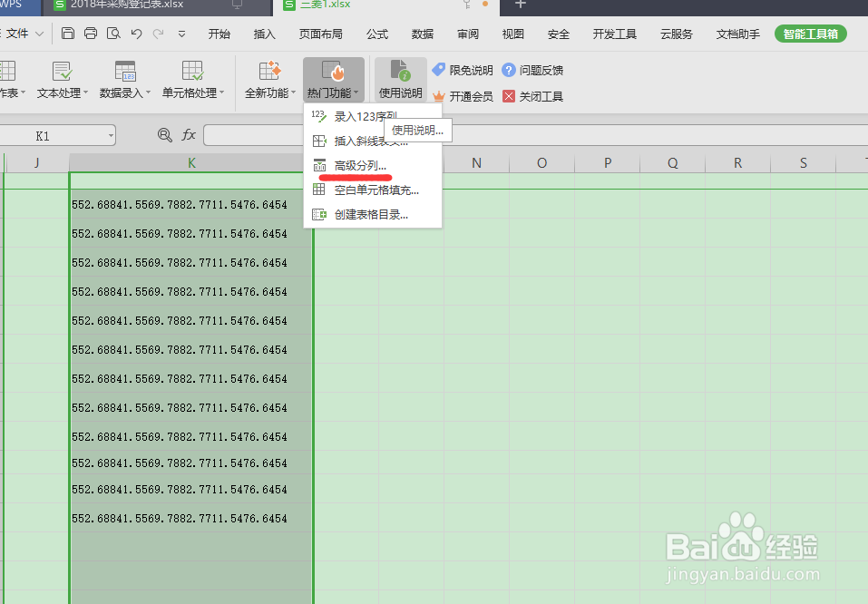Switch to the 开始 tab
868x604 pixels.
[219, 34]
